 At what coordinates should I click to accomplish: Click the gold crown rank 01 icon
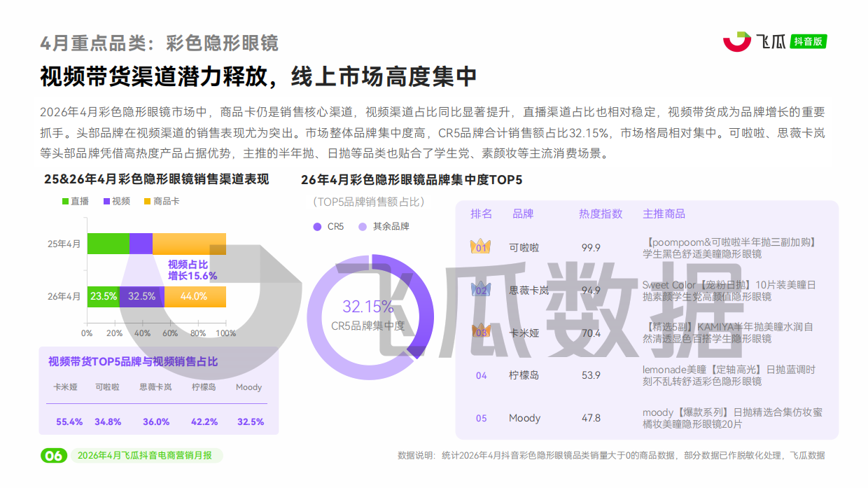(481, 246)
